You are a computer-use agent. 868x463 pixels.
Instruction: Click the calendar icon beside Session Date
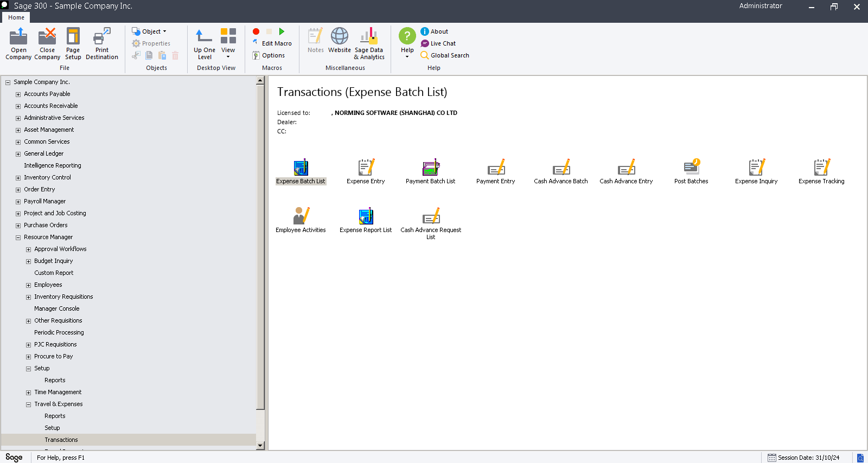(x=771, y=458)
